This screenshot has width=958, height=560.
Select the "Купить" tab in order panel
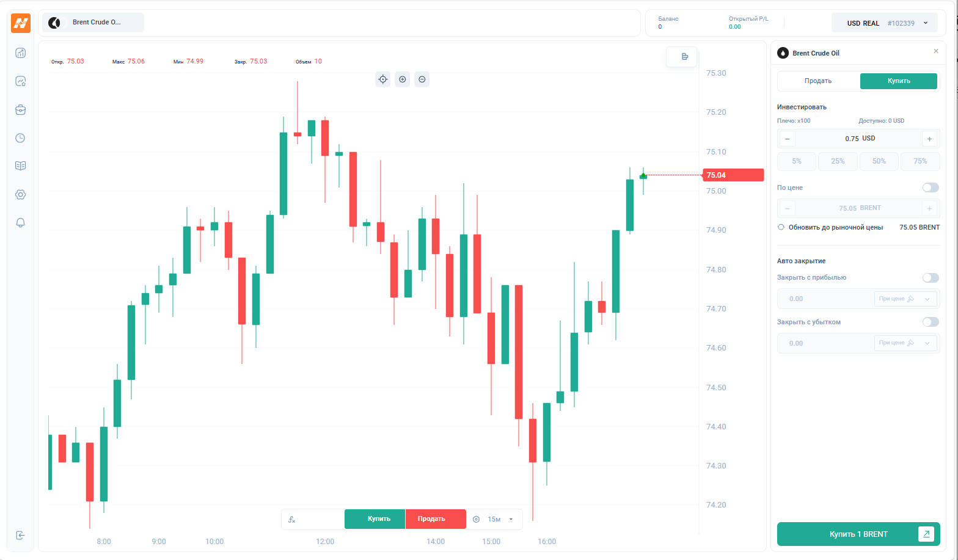[899, 81]
